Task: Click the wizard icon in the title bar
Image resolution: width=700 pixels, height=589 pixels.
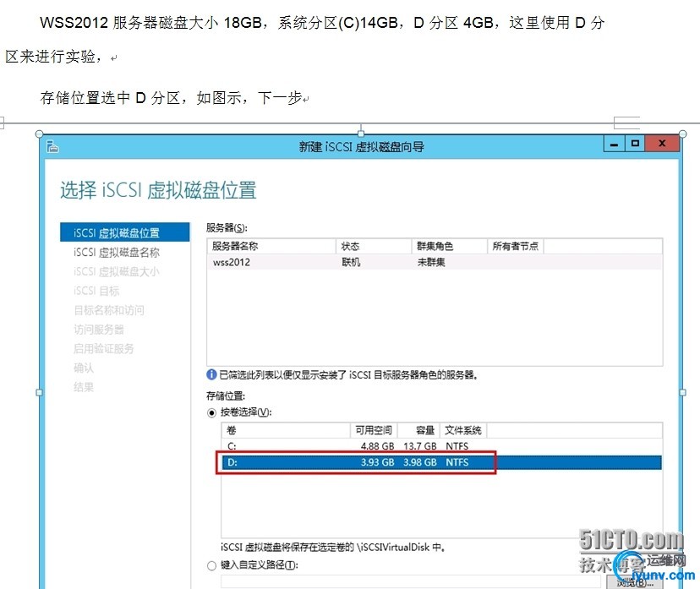Action: (x=52, y=146)
